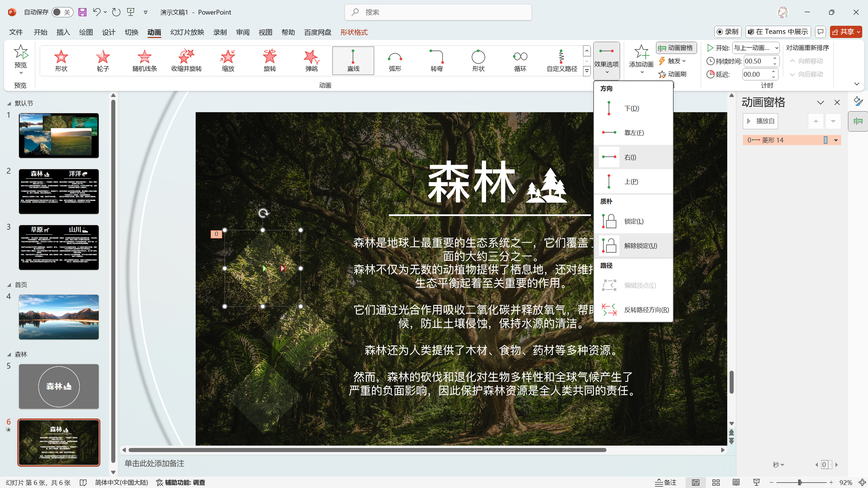
Task: Click the 共享 share button
Action: point(846,32)
